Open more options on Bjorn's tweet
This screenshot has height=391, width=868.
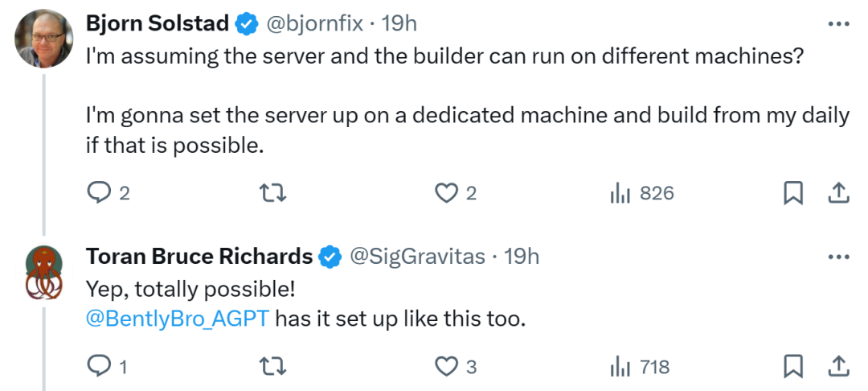tap(838, 25)
